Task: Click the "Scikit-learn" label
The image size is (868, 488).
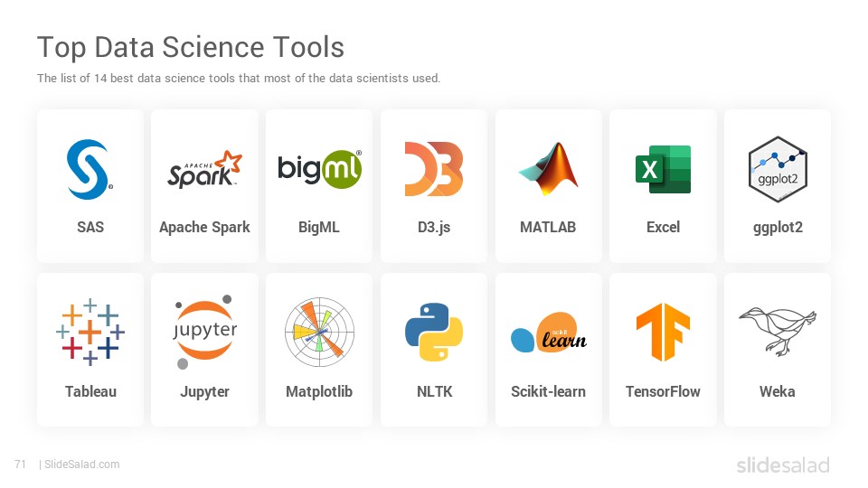Action: tap(548, 391)
